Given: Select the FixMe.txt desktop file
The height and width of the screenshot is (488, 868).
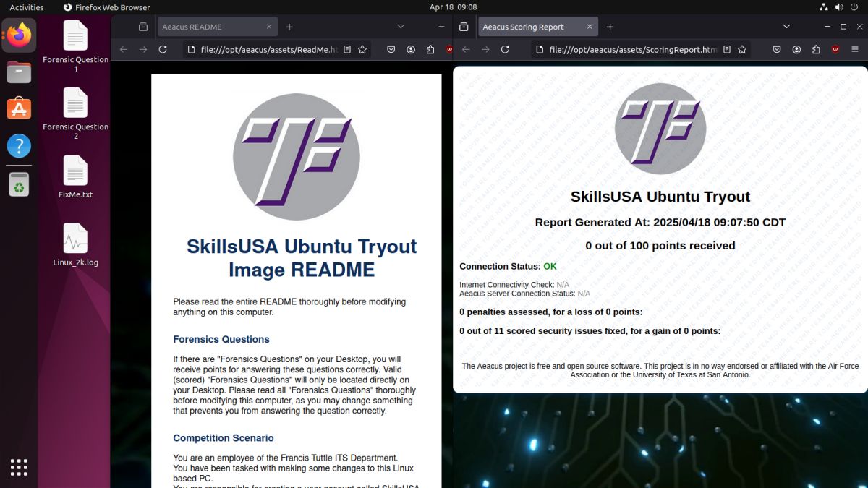Looking at the screenshot, I should tap(75, 177).
